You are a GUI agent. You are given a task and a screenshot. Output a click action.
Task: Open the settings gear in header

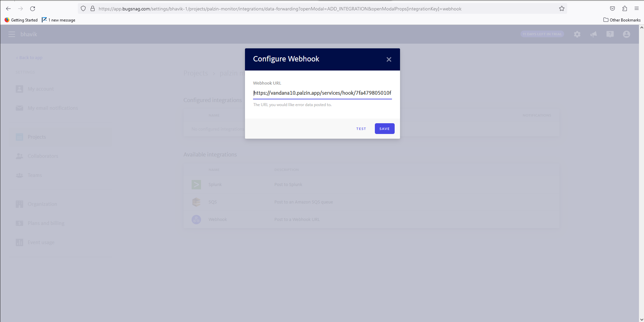(x=577, y=34)
